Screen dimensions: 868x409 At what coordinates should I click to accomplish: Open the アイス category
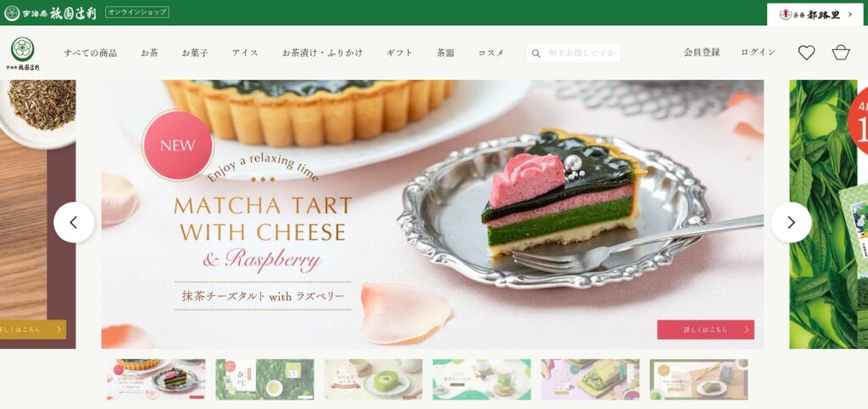pyautogui.click(x=245, y=53)
